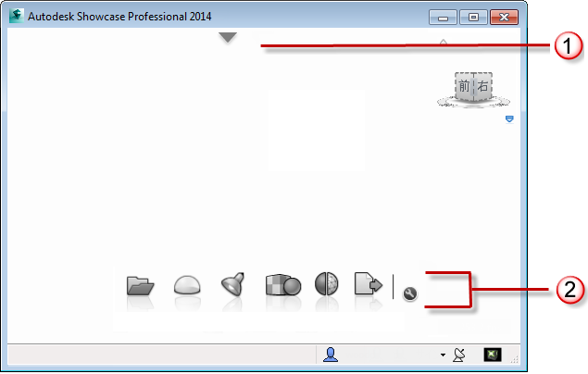This screenshot has height=374, width=588.
Task: Click the Showcase app icon in title bar
Action: tap(16, 16)
